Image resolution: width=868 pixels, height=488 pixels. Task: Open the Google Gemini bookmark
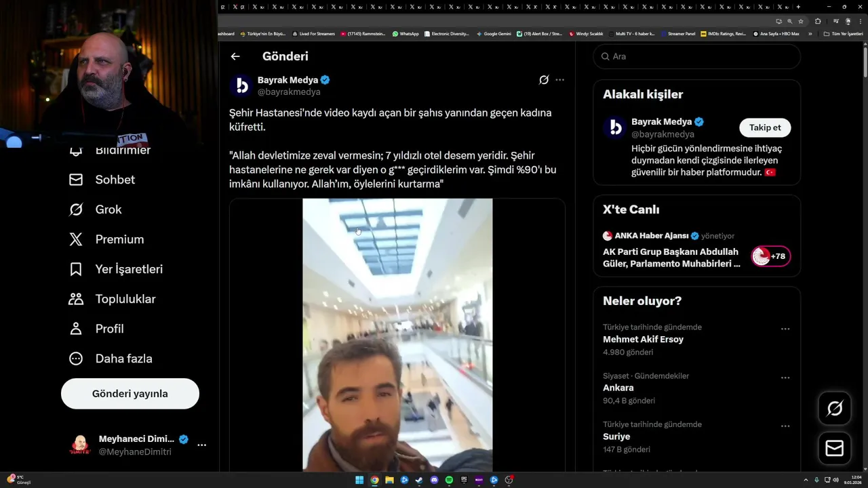(x=494, y=34)
